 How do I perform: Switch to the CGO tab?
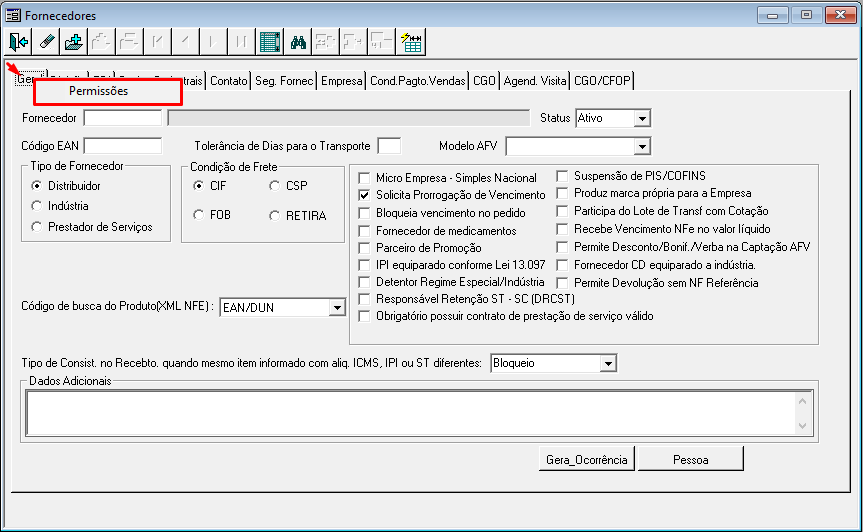tap(484, 81)
